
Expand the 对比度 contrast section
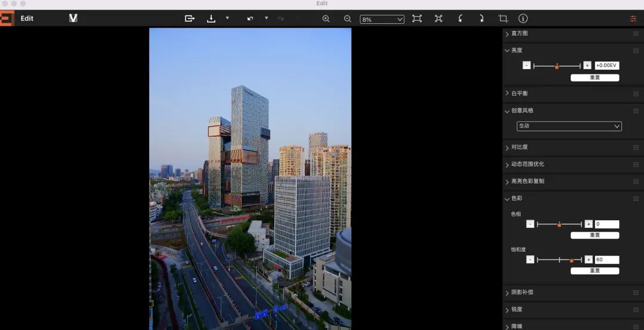(507, 147)
